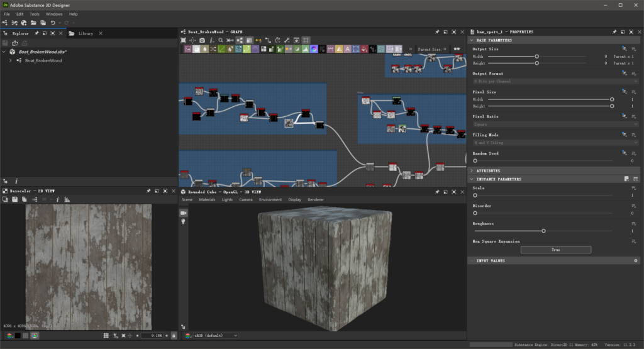Screen dimensions: 644x349
Task: Click the light bulb icon in 3D view sidebar
Action: (x=183, y=221)
